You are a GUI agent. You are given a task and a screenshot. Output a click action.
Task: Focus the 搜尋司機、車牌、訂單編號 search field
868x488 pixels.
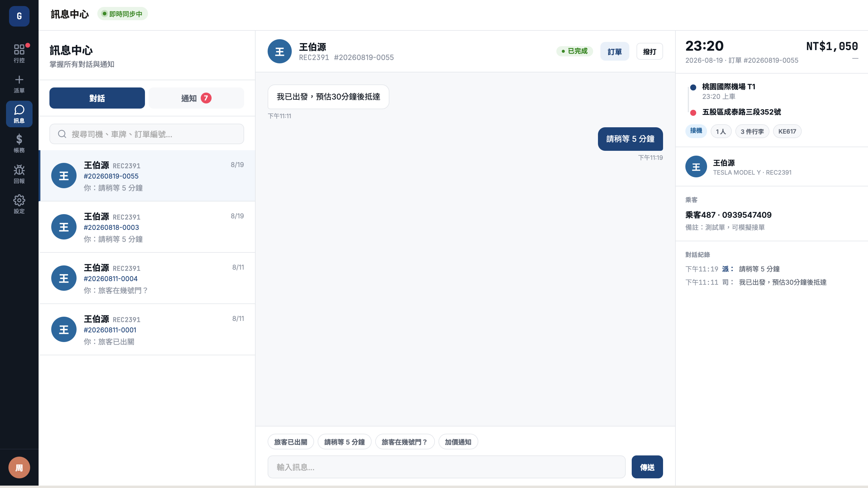coord(146,134)
